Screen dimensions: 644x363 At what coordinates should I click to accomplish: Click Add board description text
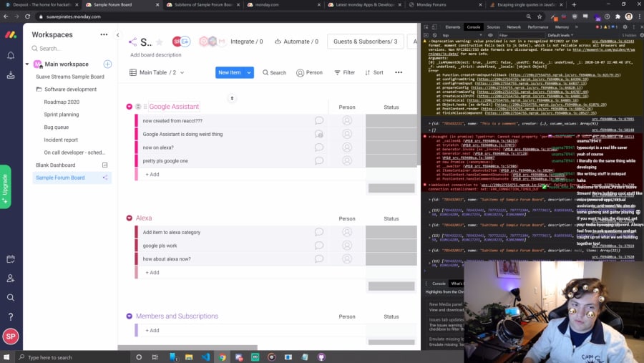pyautogui.click(x=156, y=55)
